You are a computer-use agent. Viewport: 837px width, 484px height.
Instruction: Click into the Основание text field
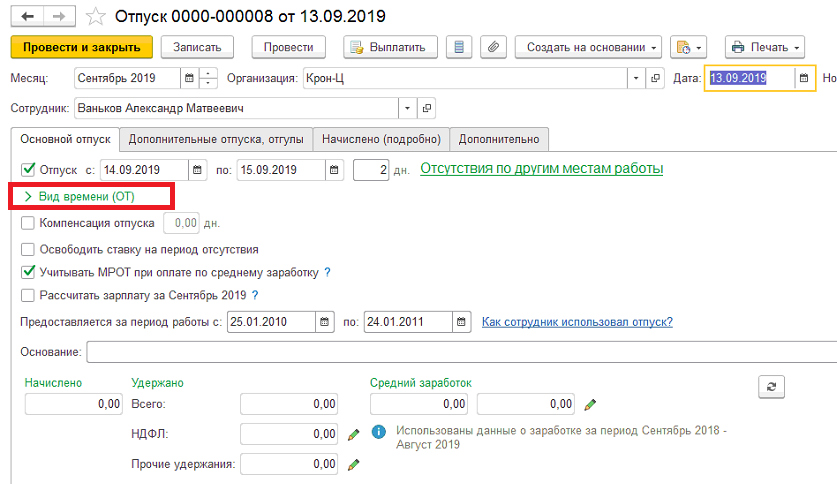[x=462, y=352]
